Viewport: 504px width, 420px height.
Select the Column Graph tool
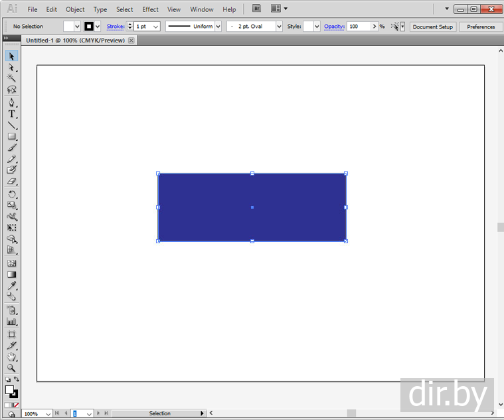[x=11, y=321]
